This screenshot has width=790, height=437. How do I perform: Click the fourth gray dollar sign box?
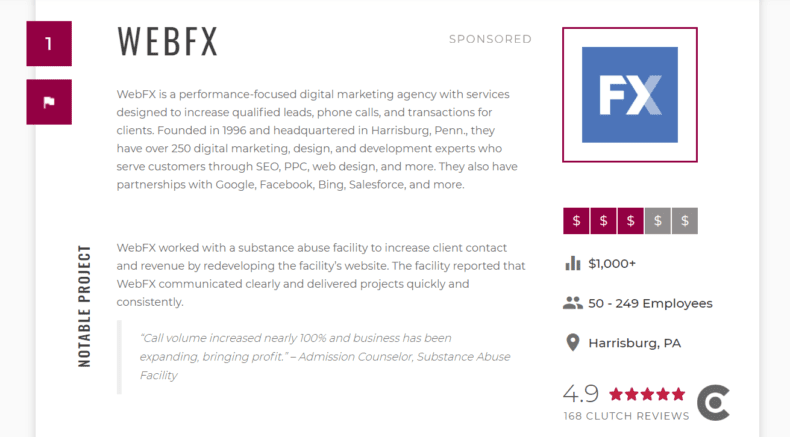(x=657, y=221)
